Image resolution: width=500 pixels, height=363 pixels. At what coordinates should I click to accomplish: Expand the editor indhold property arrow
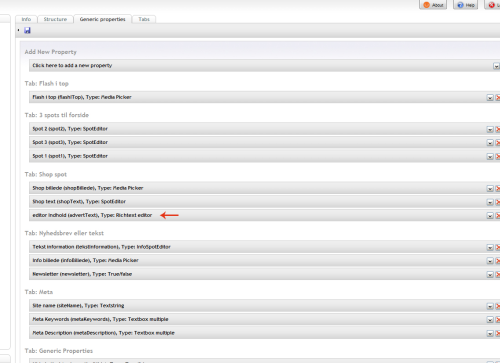tap(490, 216)
